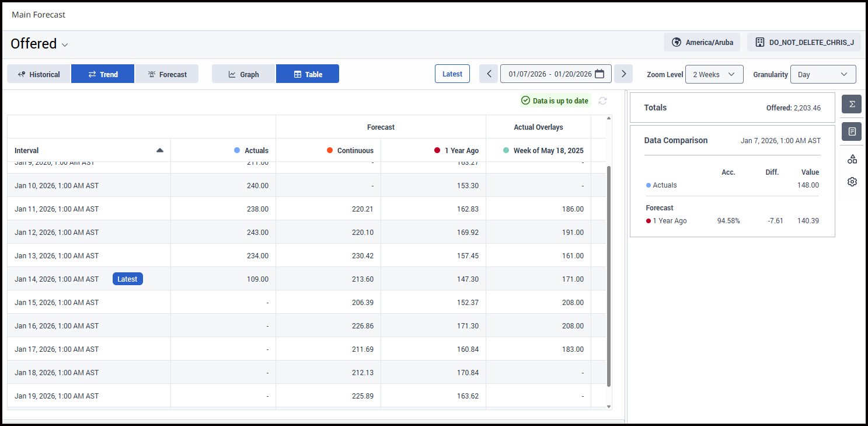Click the date range input field
Viewport: 868px width, 426px height.
pyautogui.click(x=556, y=74)
